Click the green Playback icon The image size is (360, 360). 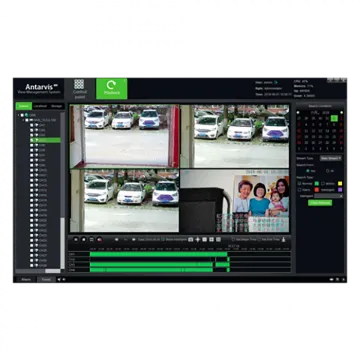[x=112, y=89]
